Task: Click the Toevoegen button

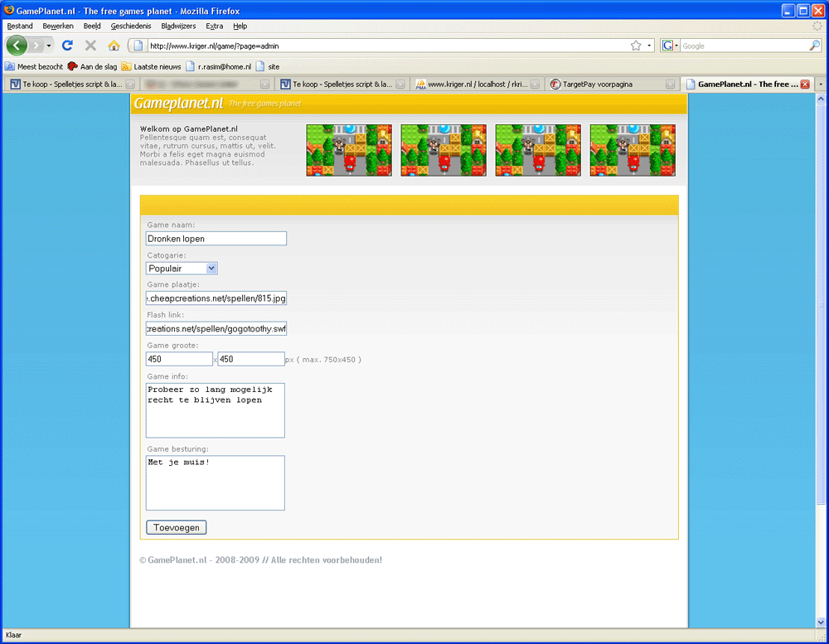Action: coord(176,527)
